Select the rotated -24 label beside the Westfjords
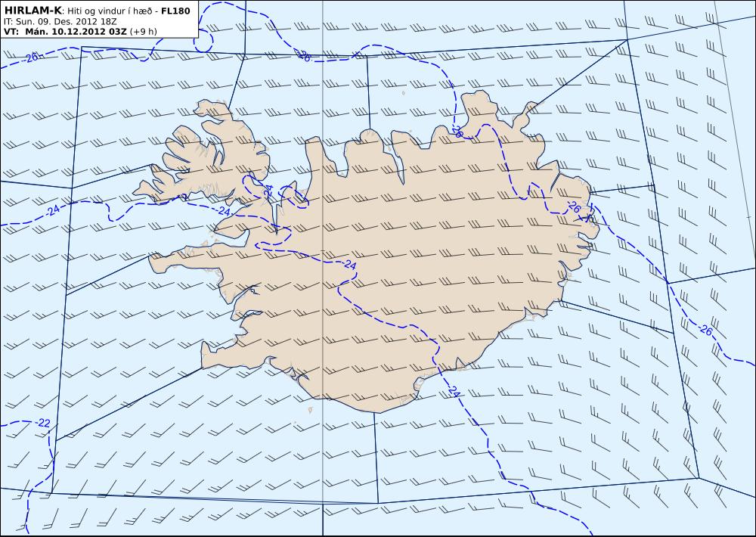756x537 pixels. 268,191
